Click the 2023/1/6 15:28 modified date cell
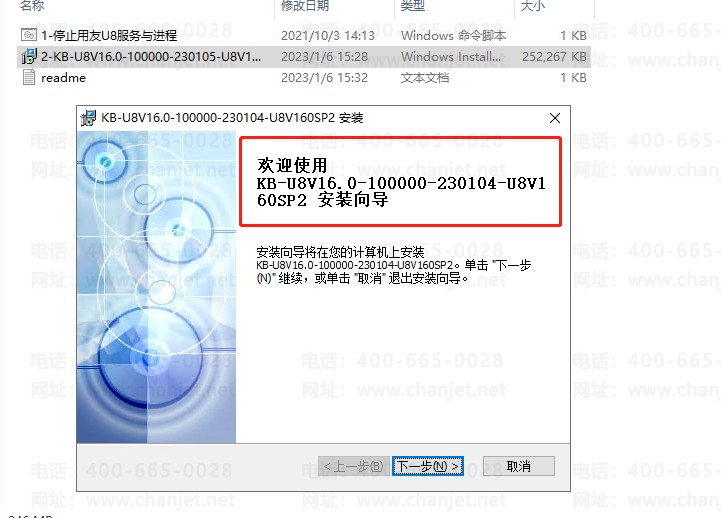The height and width of the screenshot is (518, 721). click(324, 57)
